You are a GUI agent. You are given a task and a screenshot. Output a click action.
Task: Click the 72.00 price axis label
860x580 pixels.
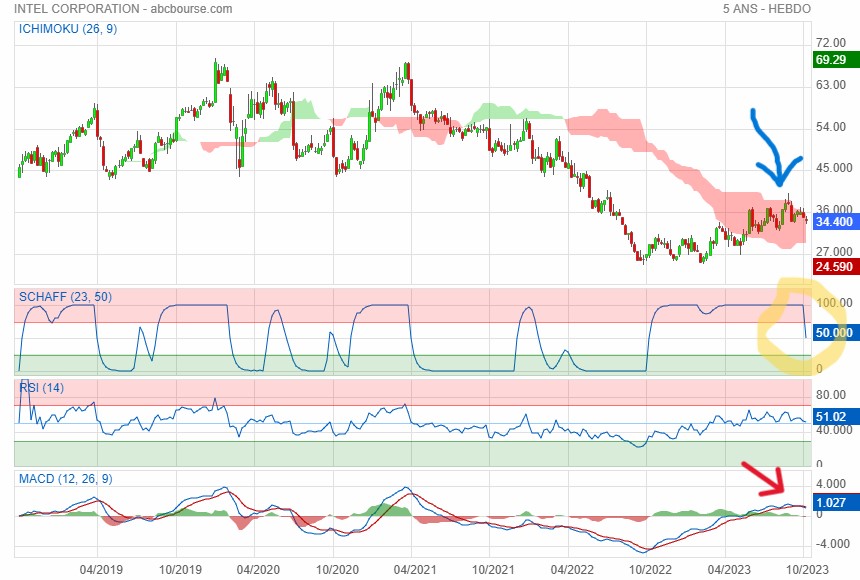pyautogui.click(x=831, y=43)
